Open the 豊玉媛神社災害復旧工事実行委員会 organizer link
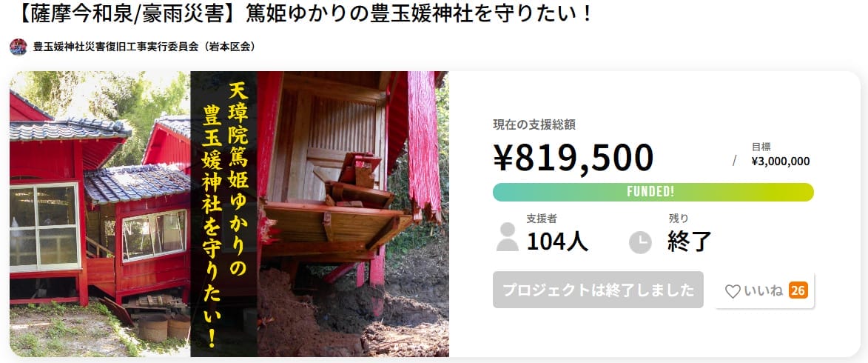Viewport: 868px width, 363px height. [144, 47]
